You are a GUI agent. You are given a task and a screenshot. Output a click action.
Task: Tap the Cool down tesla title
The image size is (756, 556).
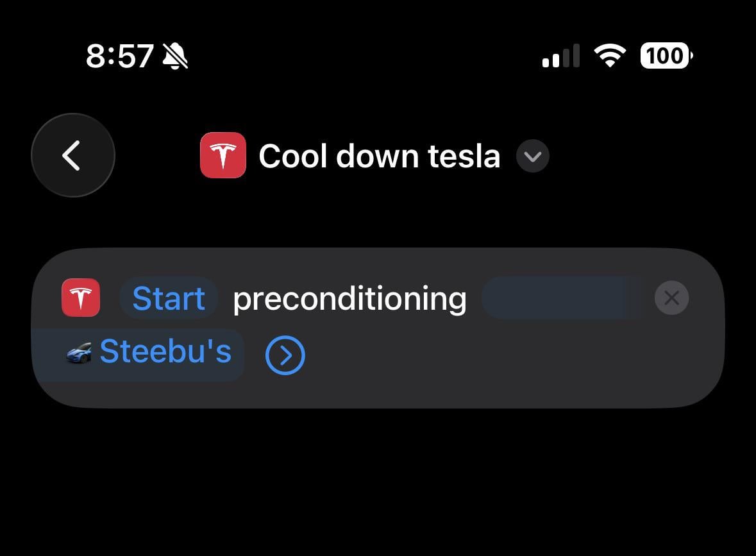(379, 156)
